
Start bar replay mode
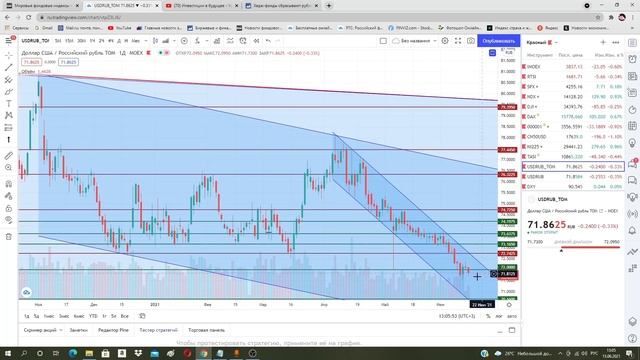[x=256, y=41]
